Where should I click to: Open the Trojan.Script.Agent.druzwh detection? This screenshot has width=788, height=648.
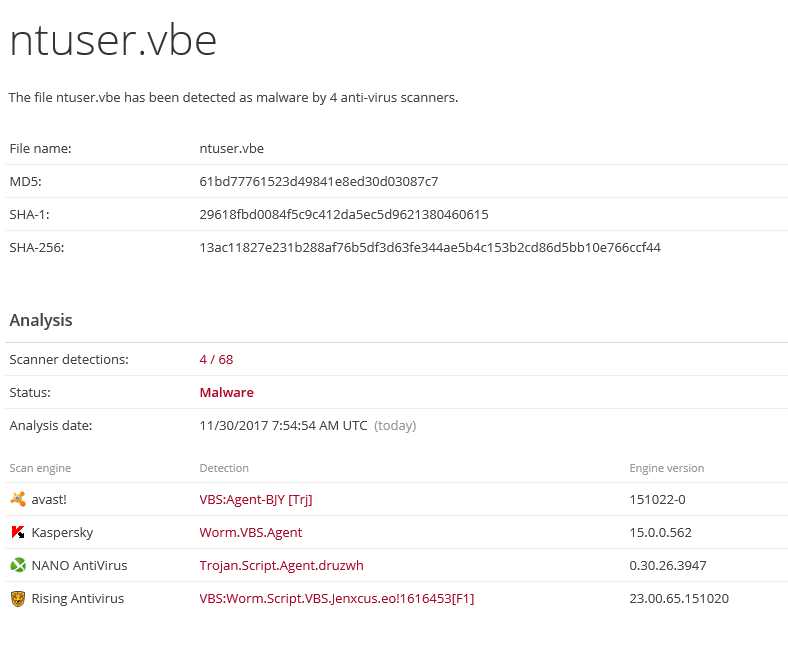[282, 565]
